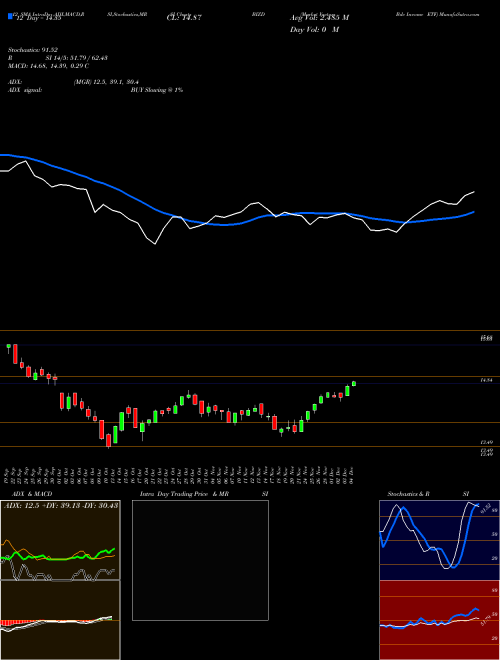Click the 'Stochastics & R' panel title
This screenshot has height=660, width=500.
pyautogui.click(x=409, y=494)
